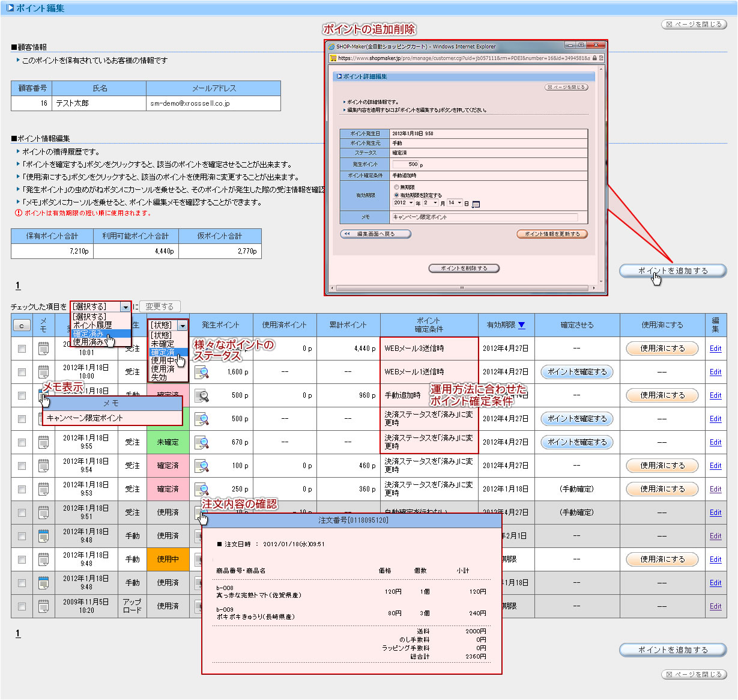Click memo icon in 2009年11月5日 upload row
Viewport: 738px width, 700px height.
pyautogui.click(x=43, y=606)
